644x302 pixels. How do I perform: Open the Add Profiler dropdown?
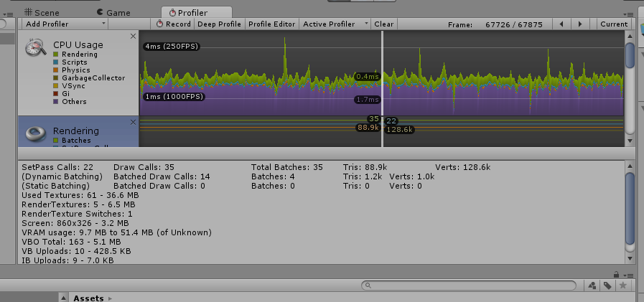click(65, 24)
